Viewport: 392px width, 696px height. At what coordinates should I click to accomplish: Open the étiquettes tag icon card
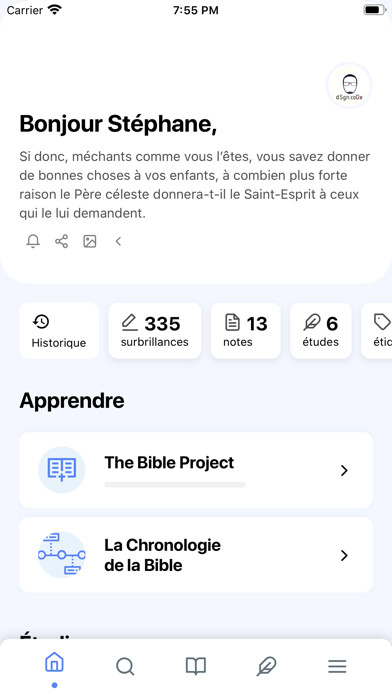click(376, 331)
